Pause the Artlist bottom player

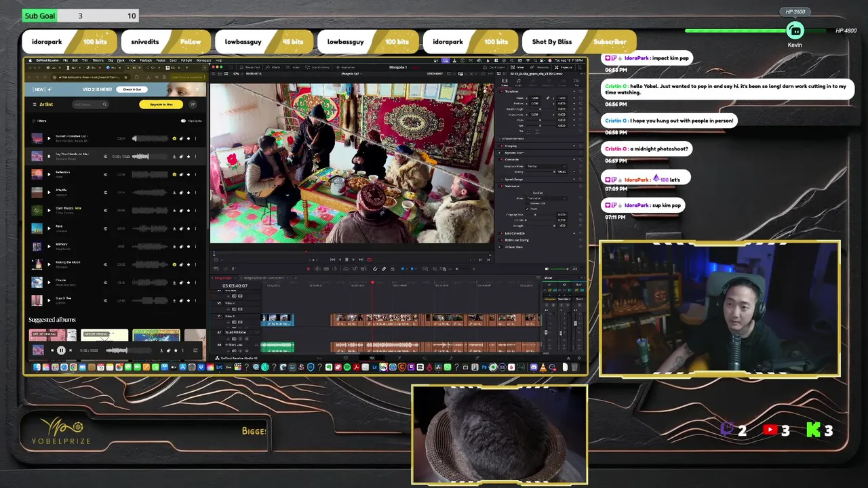coord(61,350)
